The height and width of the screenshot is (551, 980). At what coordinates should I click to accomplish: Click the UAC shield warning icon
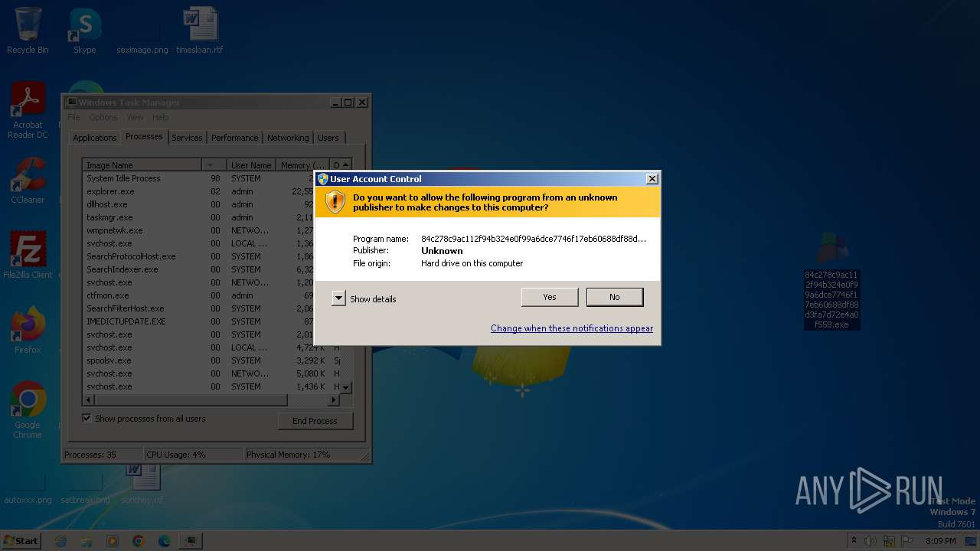point(335,202)
